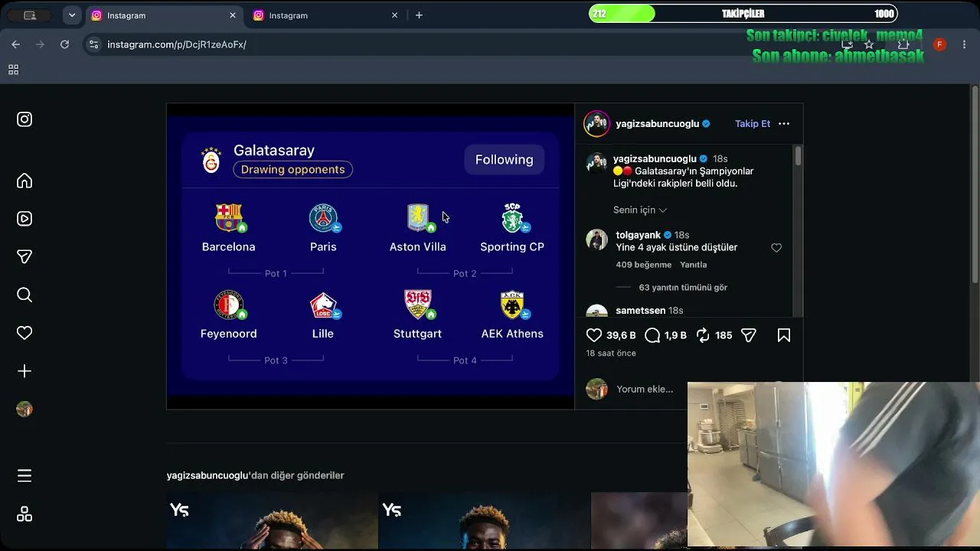Open the Chrome profile avatar F

pyautogui.click(x=939, y=44)
